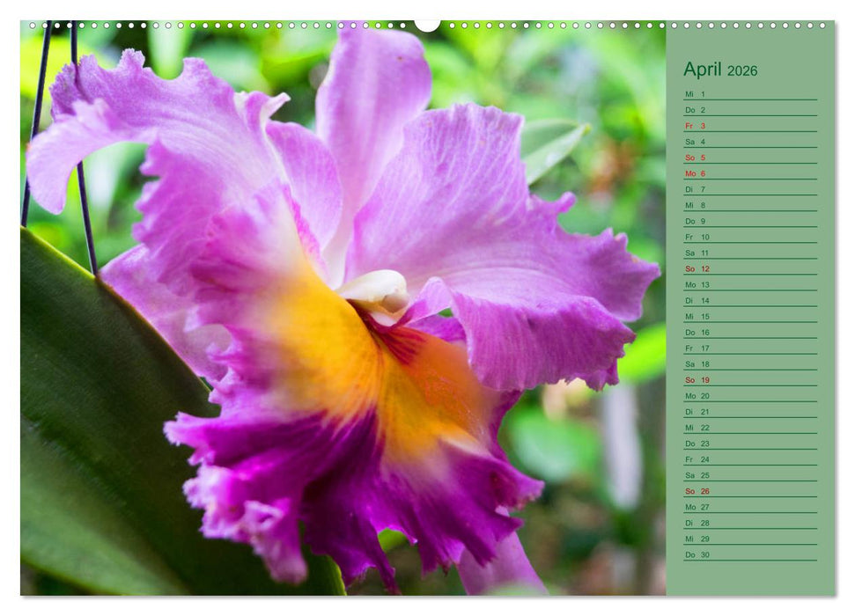Select the red So 26 entry
This screenshot has height=616, width=855.
tap(748, 493)
